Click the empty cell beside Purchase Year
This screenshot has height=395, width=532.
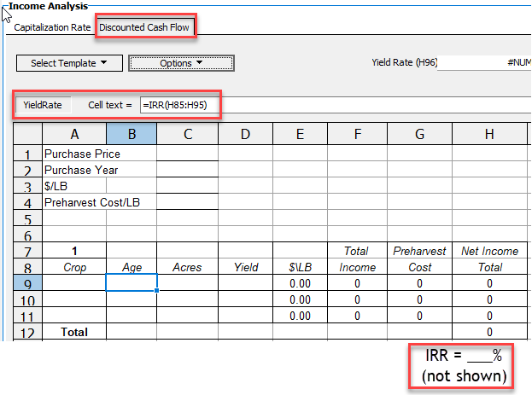click(x=187, y=171)
